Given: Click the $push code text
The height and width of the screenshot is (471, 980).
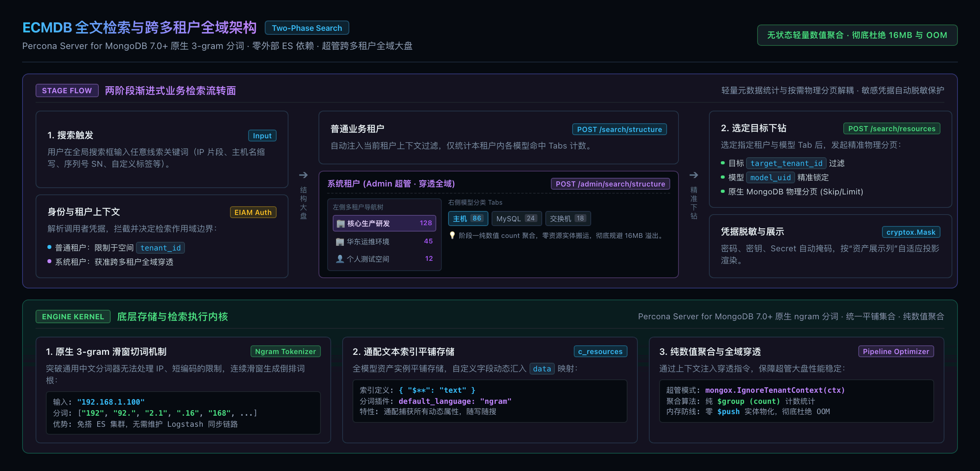Looking at the screenshot, I should tap(728, 411).
